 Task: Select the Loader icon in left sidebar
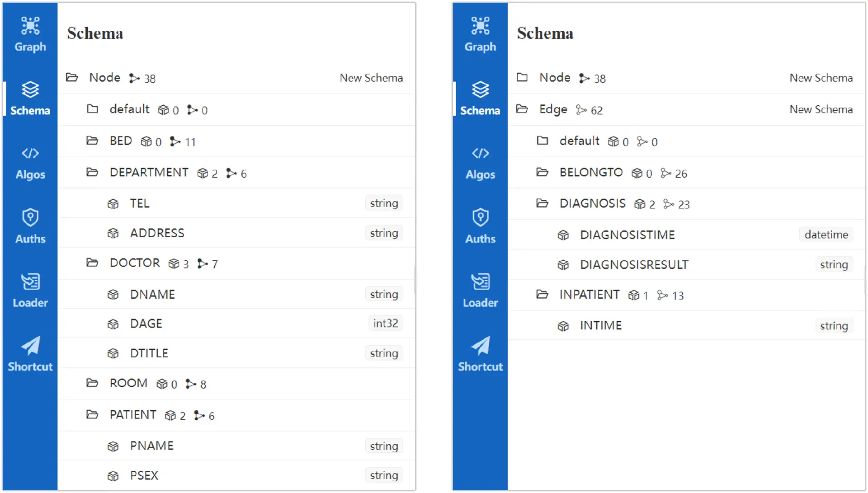(30, 291)
